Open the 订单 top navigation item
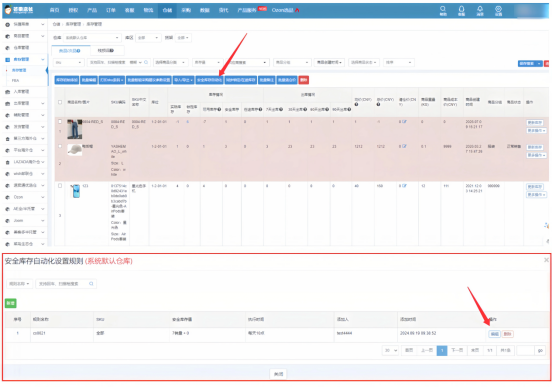This screenshot has width=552, height=387. click(x=111, y=10)
